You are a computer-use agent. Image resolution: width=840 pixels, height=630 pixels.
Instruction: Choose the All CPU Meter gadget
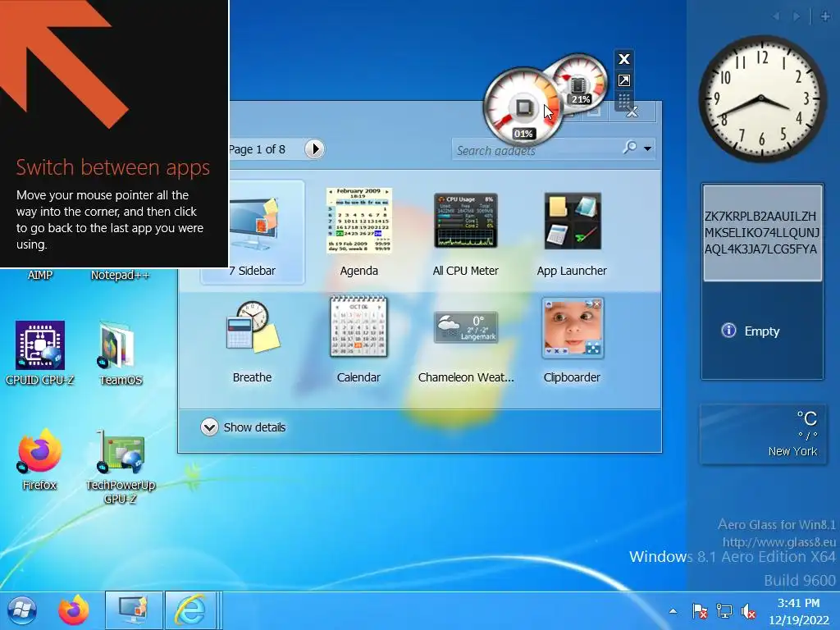[x=466, y=220]
